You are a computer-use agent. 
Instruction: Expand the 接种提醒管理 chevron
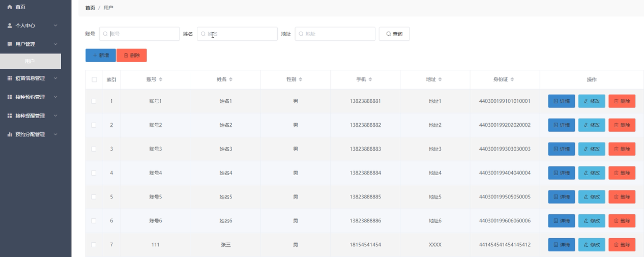[x=55, y=116]
